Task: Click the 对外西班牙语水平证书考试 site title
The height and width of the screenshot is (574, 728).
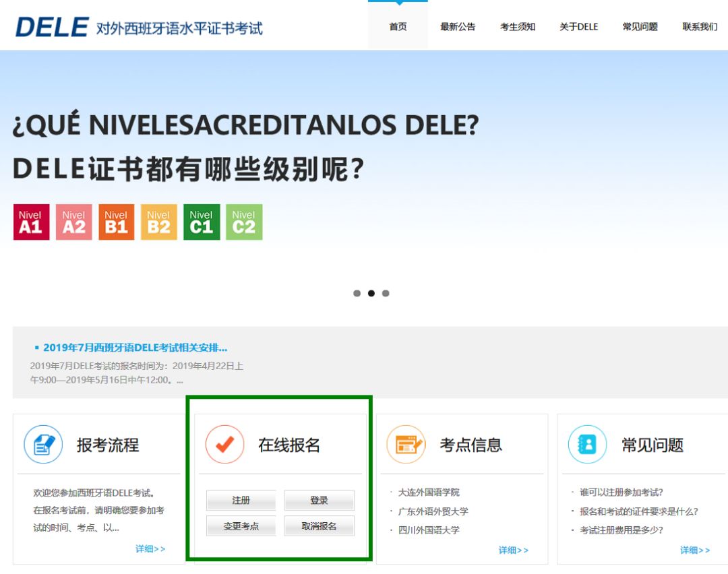Action: (x=179, y=28)
